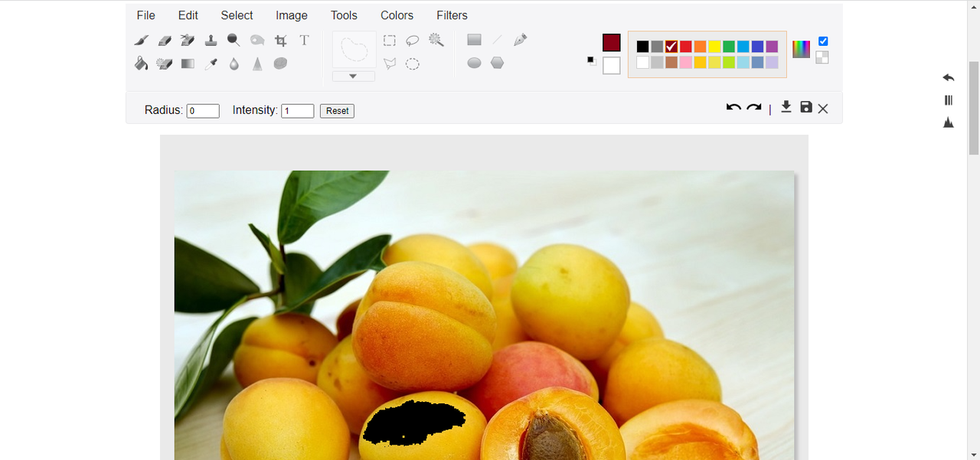This screenshot has width=980, height=460.
Task: Pick the orange palette swatch
Action: point(700,47)
